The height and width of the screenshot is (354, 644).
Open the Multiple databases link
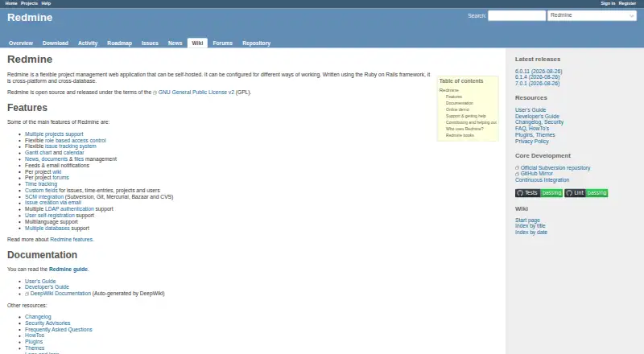pyautogui.click(x=47, y=228)
